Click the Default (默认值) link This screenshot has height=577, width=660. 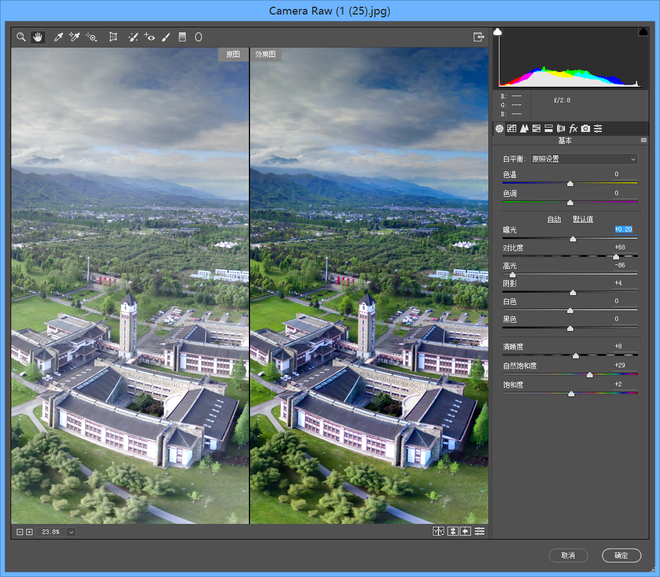583,219
